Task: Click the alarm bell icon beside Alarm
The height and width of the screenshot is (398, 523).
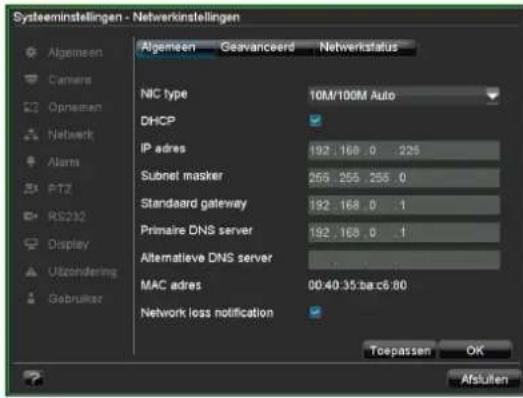Action: (31, 162)
